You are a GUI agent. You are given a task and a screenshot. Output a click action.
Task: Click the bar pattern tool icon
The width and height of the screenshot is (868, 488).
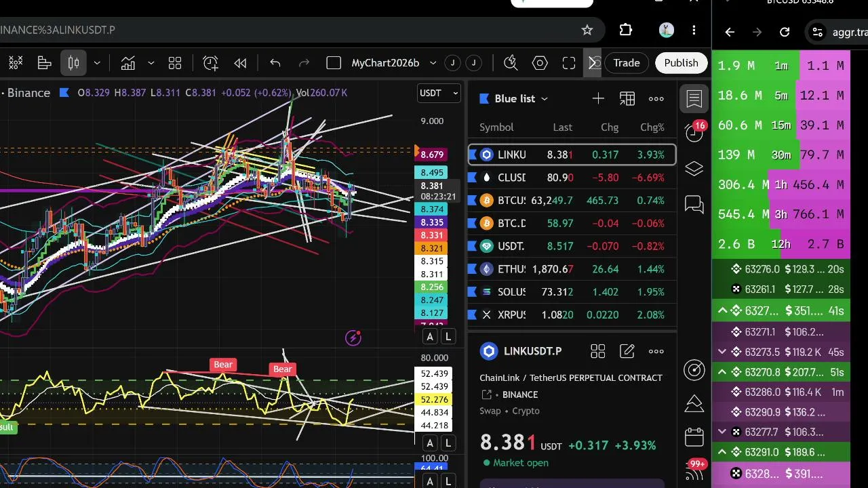pyautogui.click(x=44, y=63)
